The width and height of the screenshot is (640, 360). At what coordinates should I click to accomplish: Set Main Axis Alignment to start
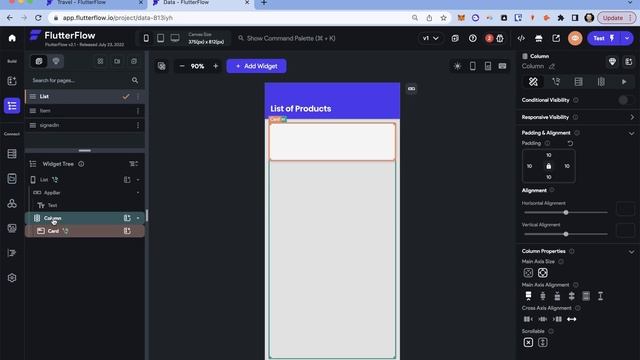pyautogui.click(x=528, y=296)
